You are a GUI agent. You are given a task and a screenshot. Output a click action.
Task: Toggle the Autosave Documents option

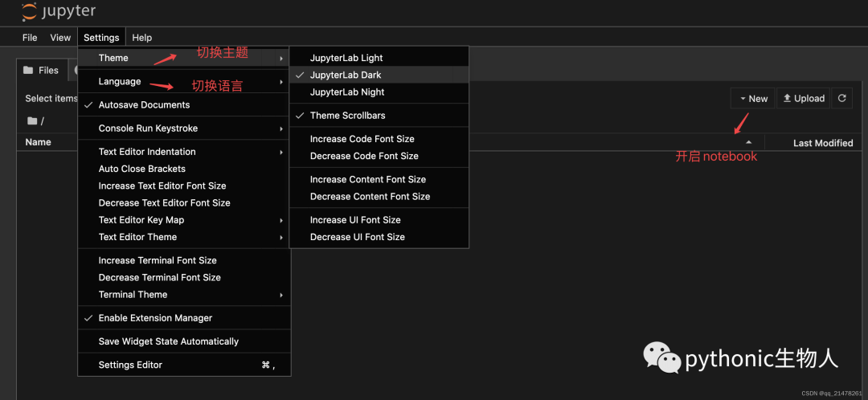click(144, 105)
